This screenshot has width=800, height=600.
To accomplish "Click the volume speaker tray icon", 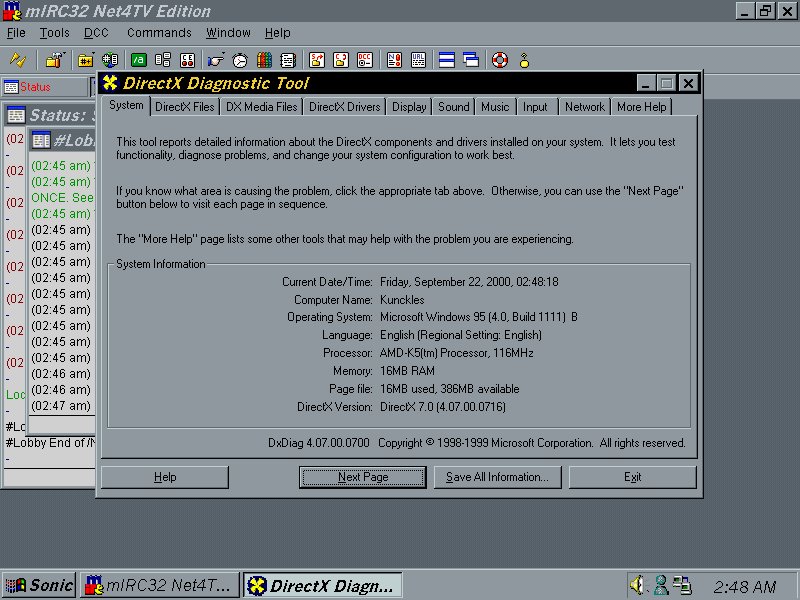I will [x=637, y=585].
